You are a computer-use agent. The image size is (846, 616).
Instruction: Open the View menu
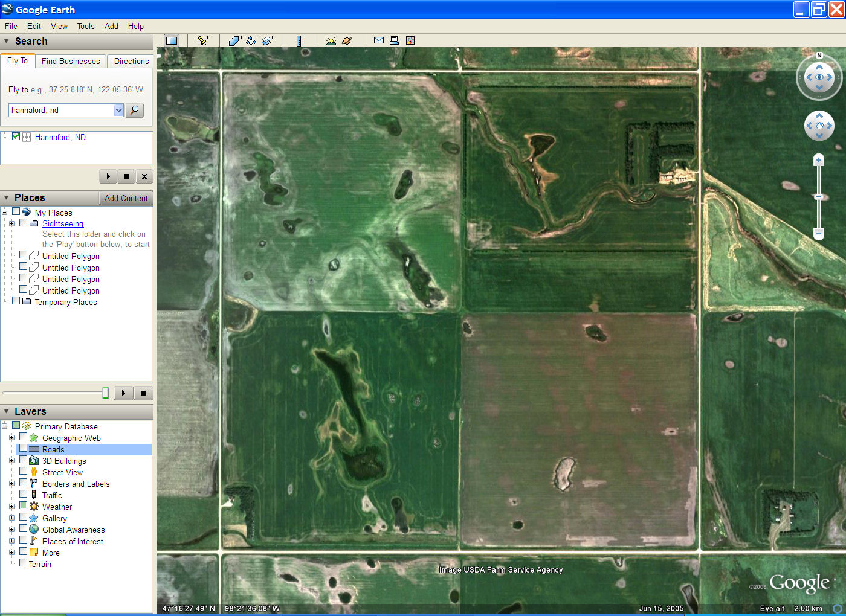pos(59,26)
